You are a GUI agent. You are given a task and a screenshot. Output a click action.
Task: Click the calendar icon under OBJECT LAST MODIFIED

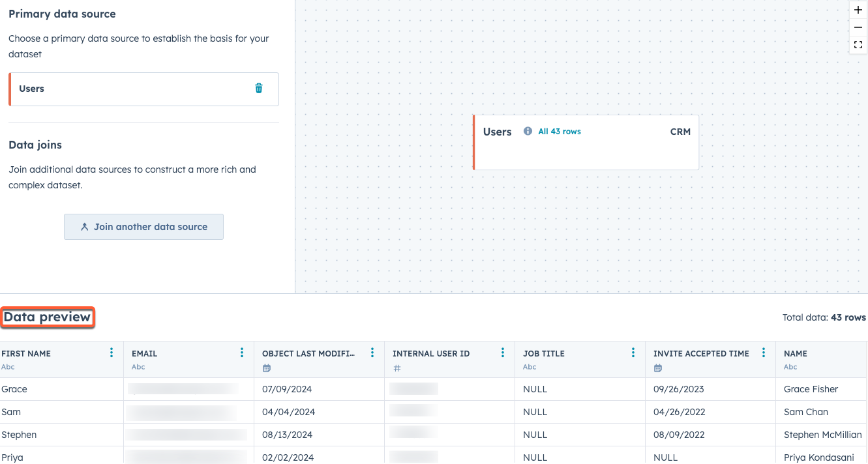(266, 368)
